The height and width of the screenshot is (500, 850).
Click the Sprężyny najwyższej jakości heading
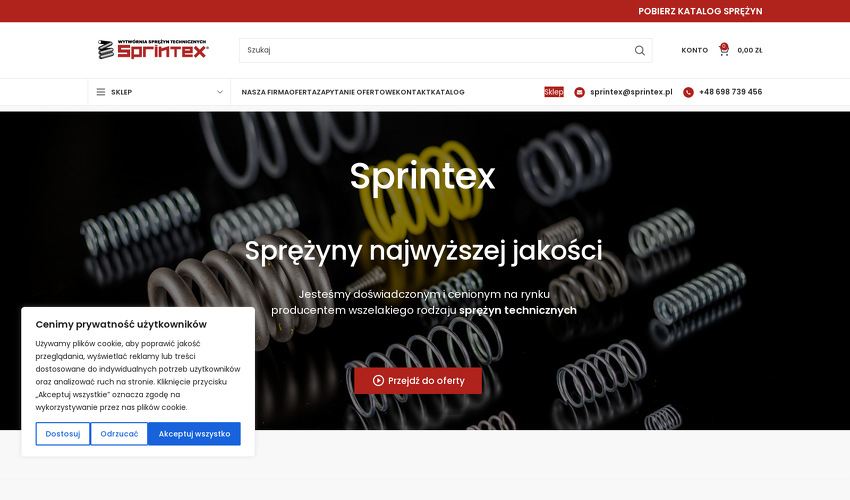point(423,251)
